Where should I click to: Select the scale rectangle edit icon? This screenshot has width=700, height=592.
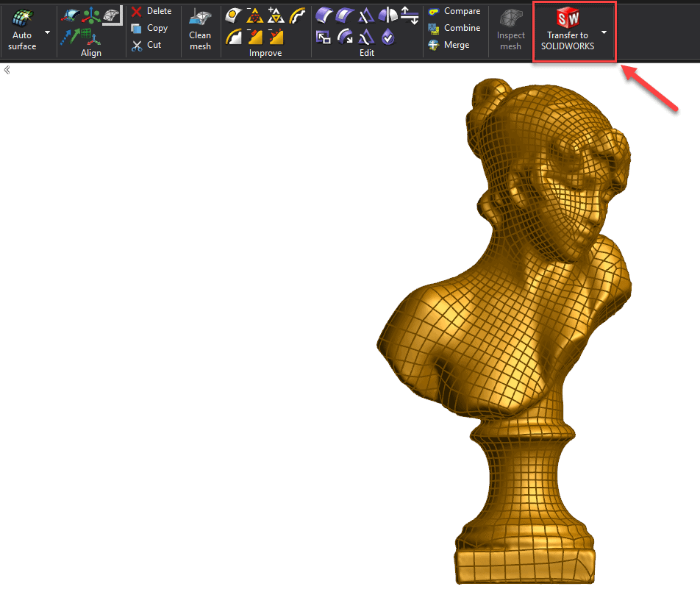point(324,37)
